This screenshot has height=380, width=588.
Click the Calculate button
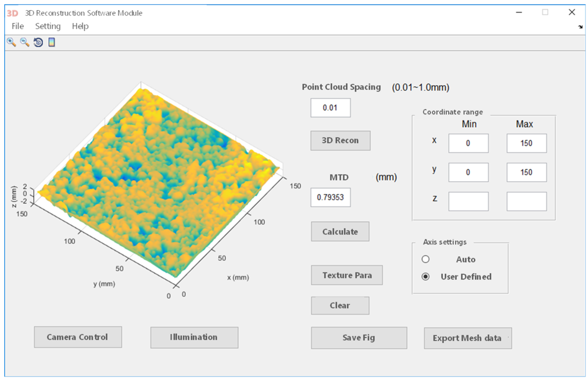(x=340, y=232)
